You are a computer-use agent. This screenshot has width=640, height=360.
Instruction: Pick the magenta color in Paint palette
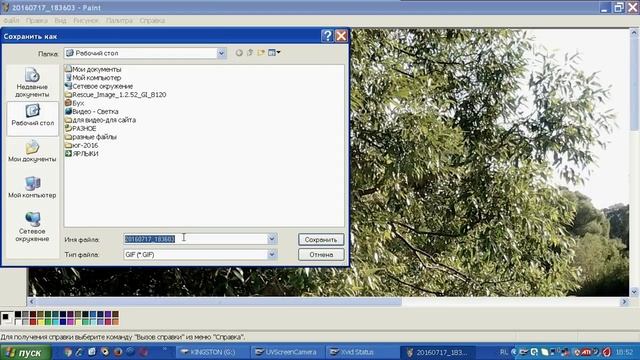click(x=70, y=322)
